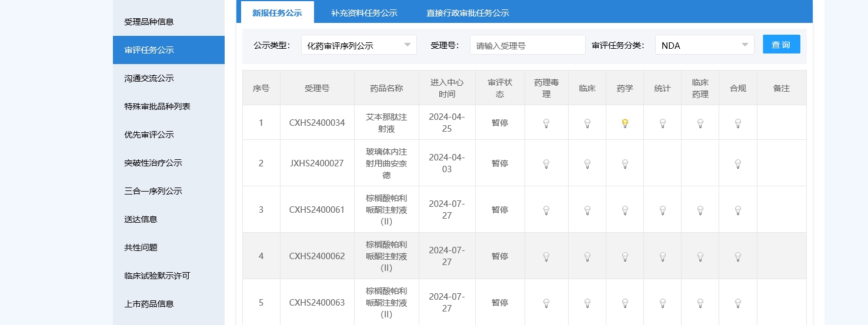This screenshot has height=325, width=868.
Task: Click the 临床药理 bulb for CXHS2400061
Action: click(x=700, y=210)
